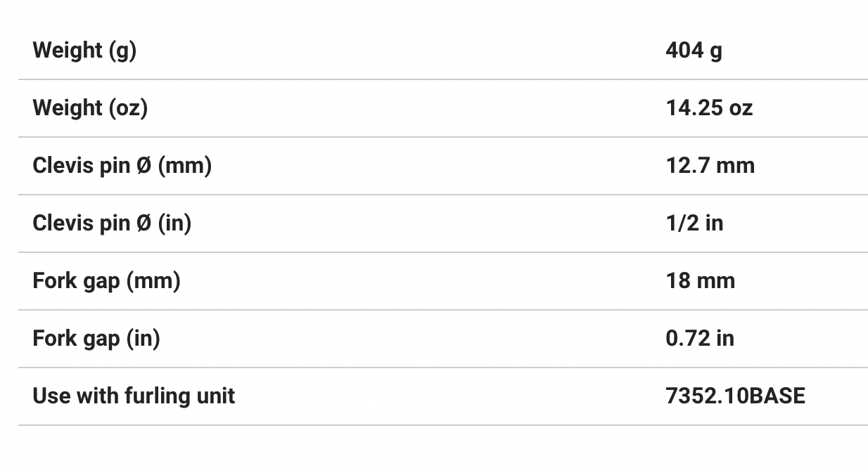The width and height of the screenshot is (868, 468).
Task: Click the Ø symbol in the mm clevis row
Action: click(x=143, y=166)
